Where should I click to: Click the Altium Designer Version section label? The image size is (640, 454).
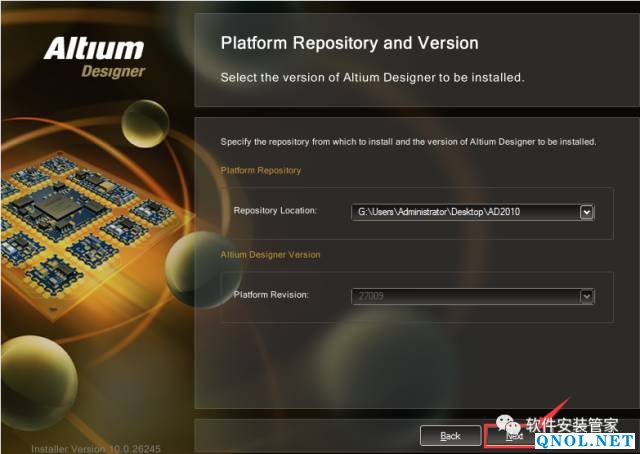click(x=270, y=255)
